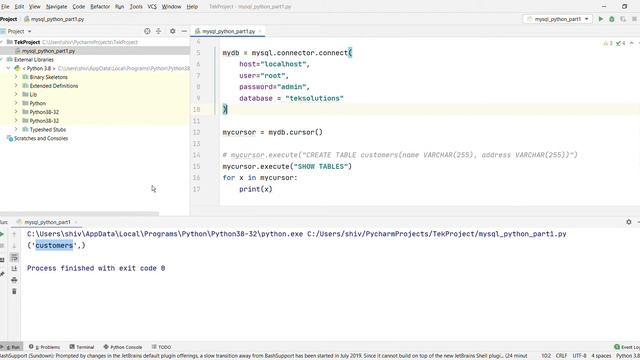The image size is (640, 360).
Task: Select Scratches and Consoles
Action: 41,138
